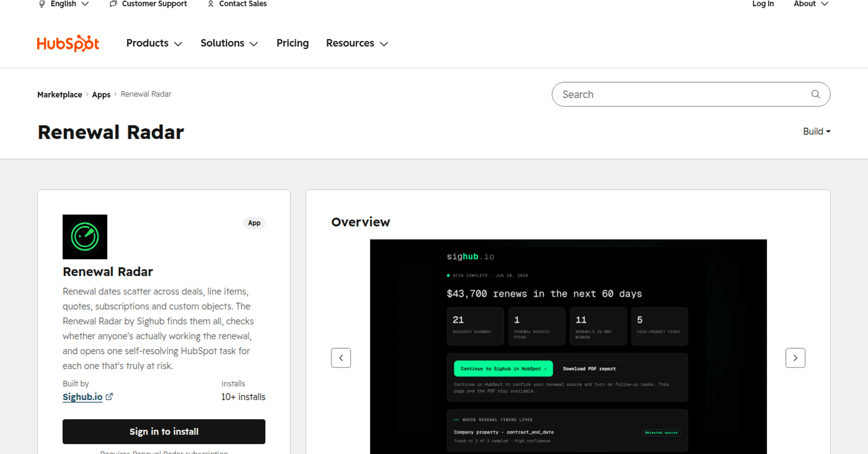Go to Apps breadcrumb
The image size is (868, 454).
click(101, 95)
